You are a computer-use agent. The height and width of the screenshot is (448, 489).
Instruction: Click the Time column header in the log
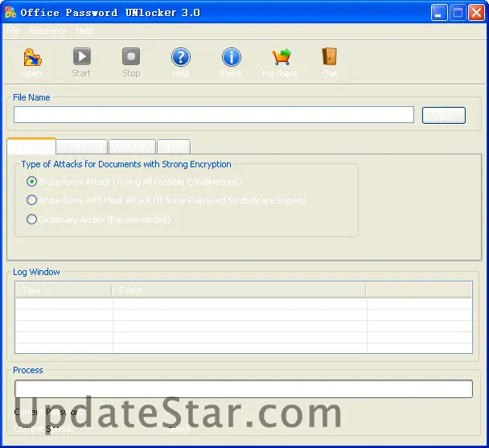(x=64, y=290)
